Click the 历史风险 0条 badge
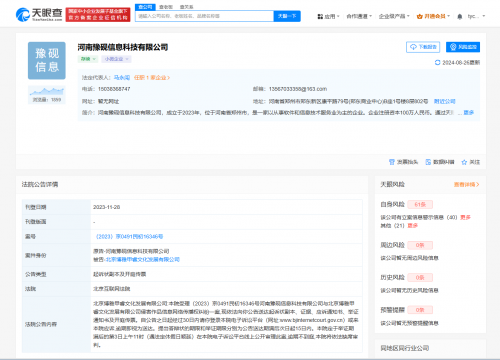 click(420, 278)
